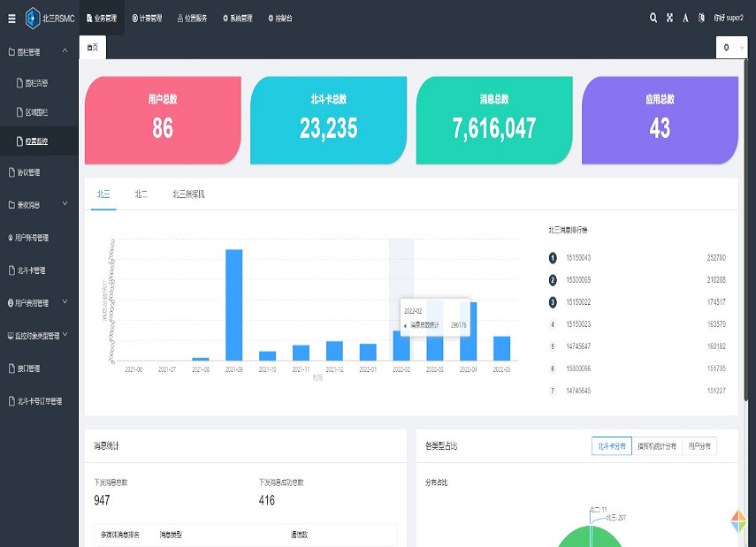The height and width of the screenshot is (547, 756).
Task: Select the 北斗卡分布 distribution option
Action: click(612, 446)
